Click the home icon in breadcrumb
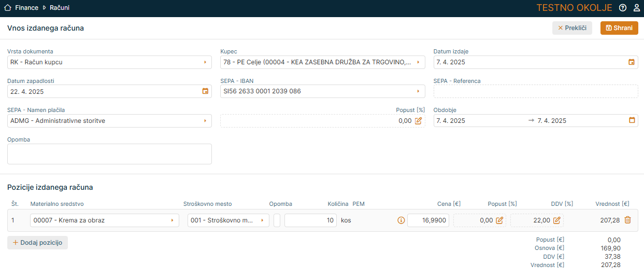The width and height of the screenshot is (644, 280). (x=8, y=8)
